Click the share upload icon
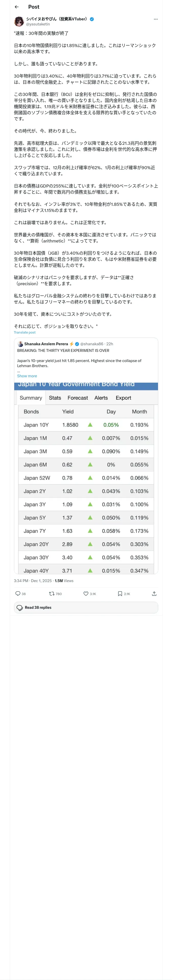The height and width of the screenshot is (980, 172). (154, 594)
